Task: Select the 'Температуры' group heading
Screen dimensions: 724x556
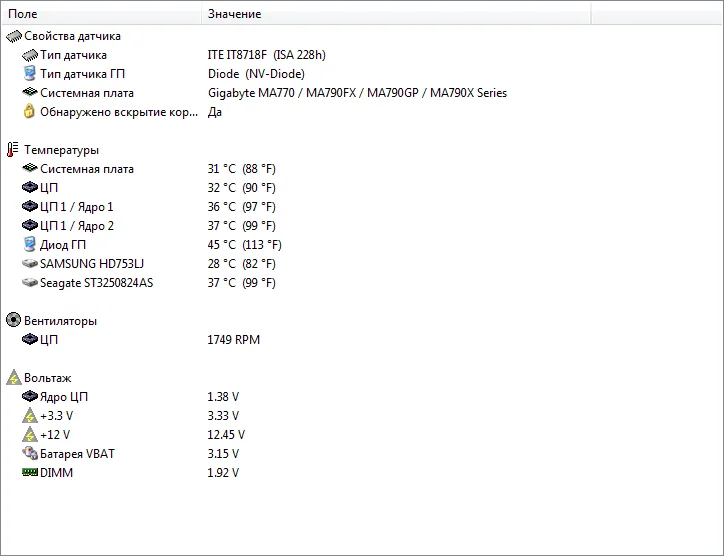Action: coord(61,150)
